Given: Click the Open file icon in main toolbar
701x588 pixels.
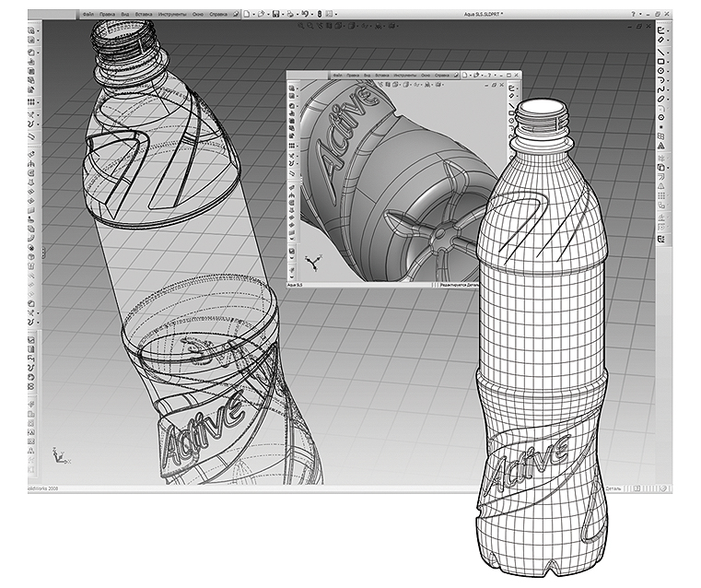Looking at the screenshot, I should [262, 14].
